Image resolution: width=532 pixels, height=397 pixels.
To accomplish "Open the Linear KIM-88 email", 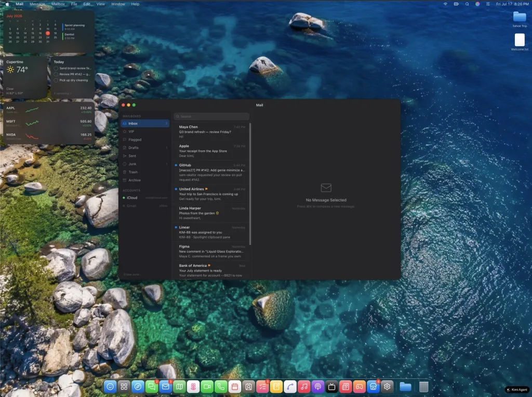I will [x=211, y=232].
